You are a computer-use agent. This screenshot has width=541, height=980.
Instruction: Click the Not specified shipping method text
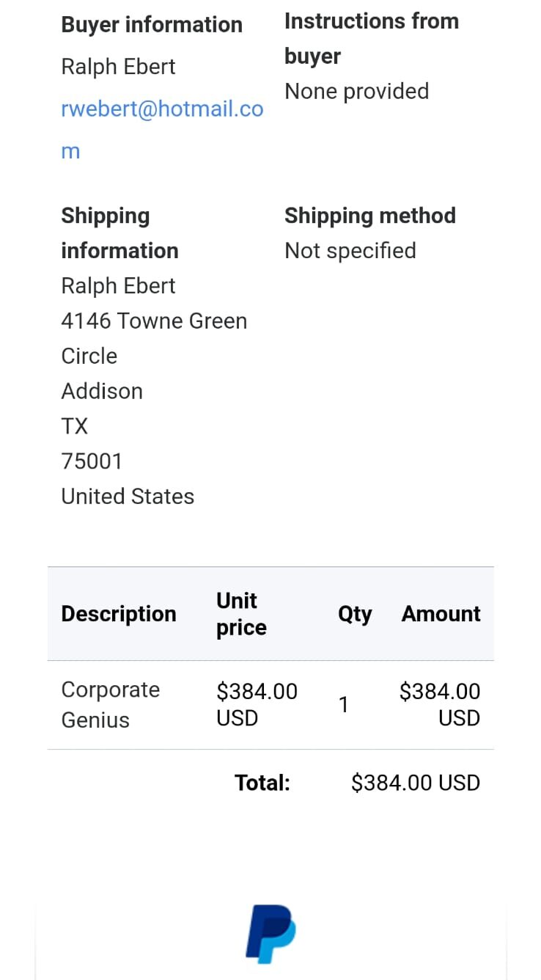[x=350, y=251]
